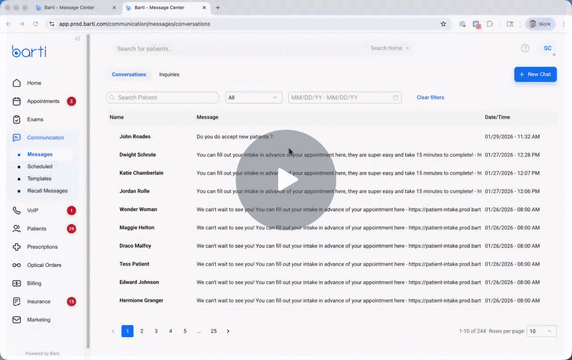
Task: Open Insurance document icon
Action: point(17,302)
